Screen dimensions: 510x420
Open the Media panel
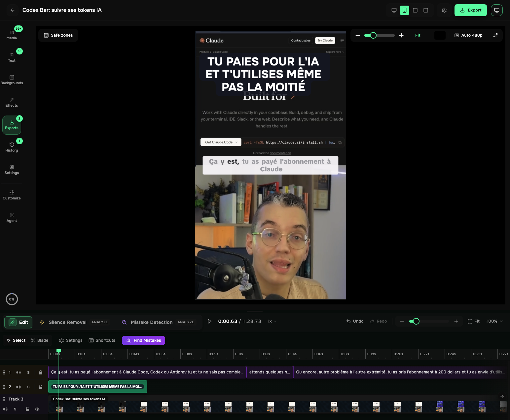[12, 35]
